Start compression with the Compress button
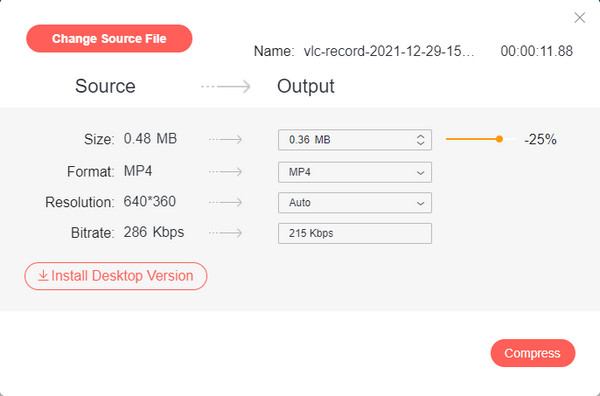The height and width of the screenshot is (396, 600). coord(533,353)
